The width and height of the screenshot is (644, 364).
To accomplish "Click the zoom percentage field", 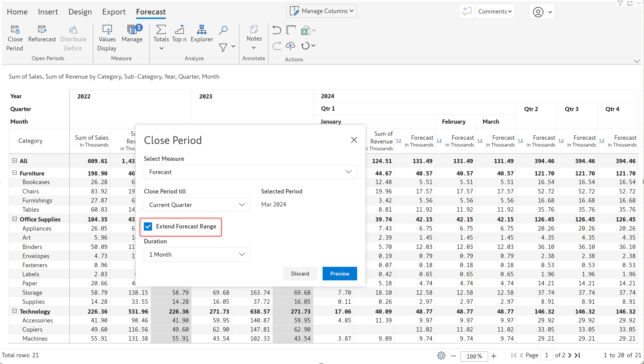I will point(474,356).
